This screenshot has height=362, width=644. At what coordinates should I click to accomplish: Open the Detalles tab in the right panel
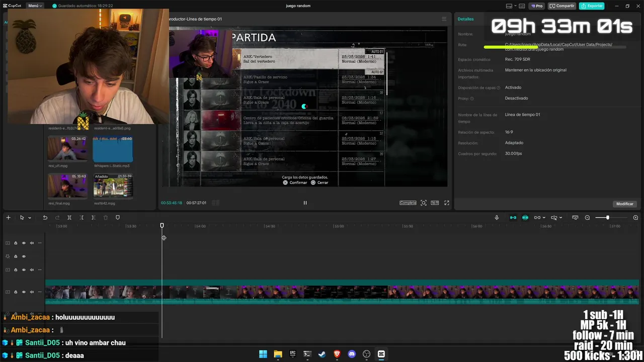point(465,19)
